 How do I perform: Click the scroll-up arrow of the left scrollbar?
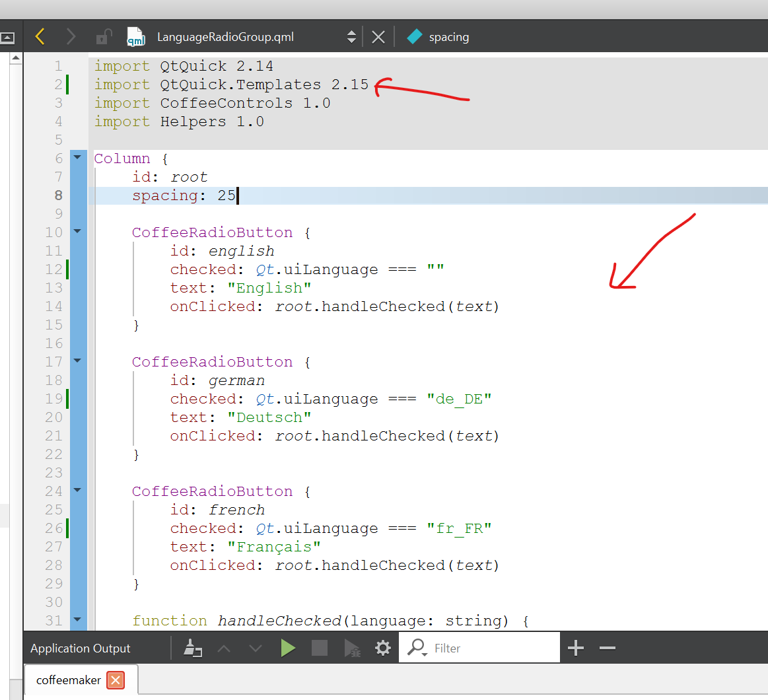(16, 58)
